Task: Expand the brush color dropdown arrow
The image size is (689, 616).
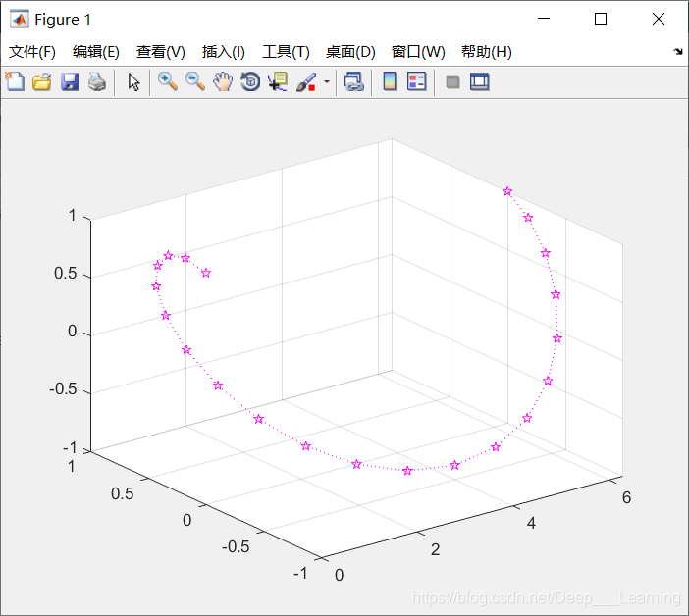Action: click(x=327, y=81)
